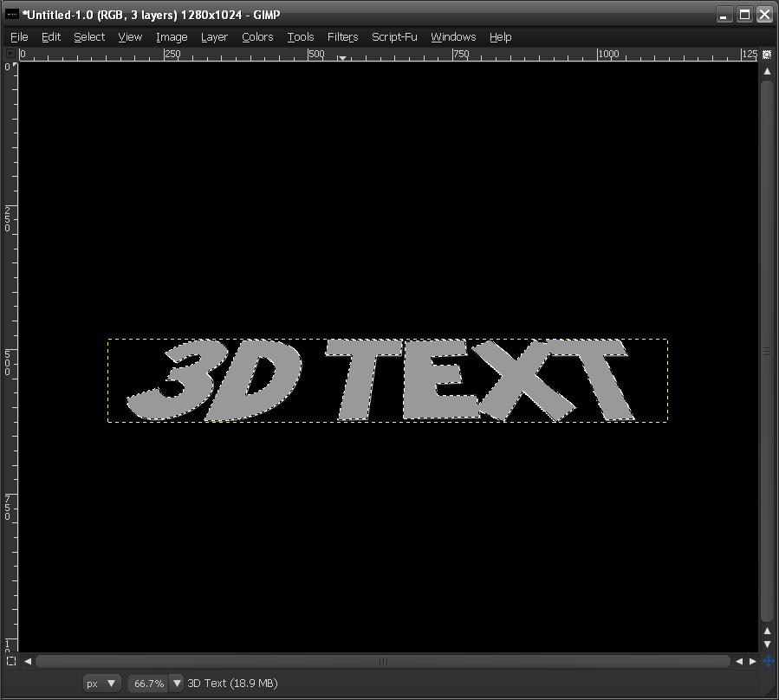This screenshot has height=700, width=779.
Task: Open the Windows menu
Action: tap(453, 36)
